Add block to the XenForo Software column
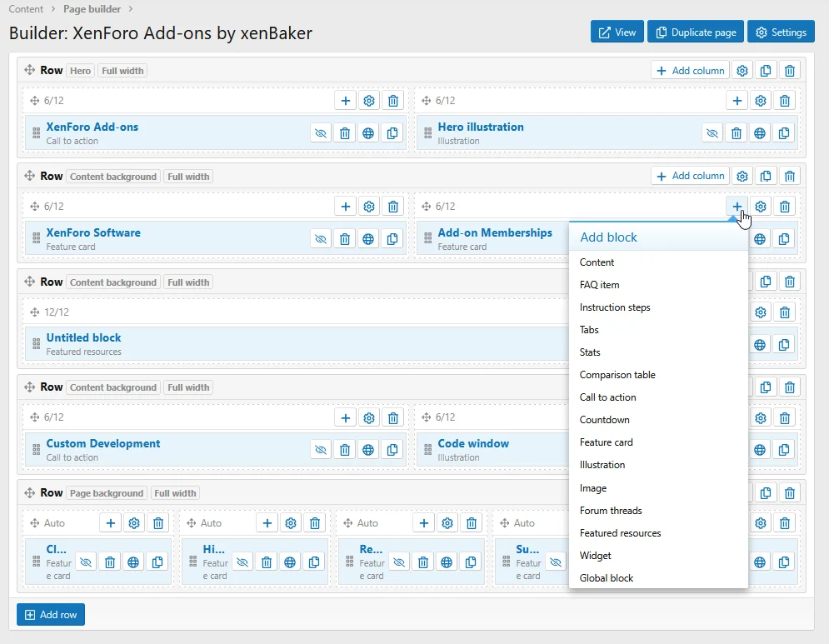The height and width of the screenshot is (644, 829). click(x=345, y=207)
